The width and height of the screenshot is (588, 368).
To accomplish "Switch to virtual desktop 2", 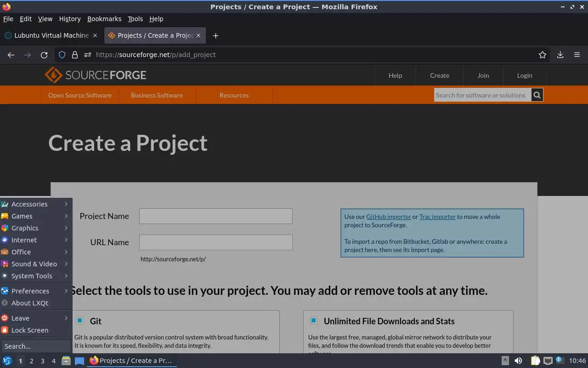I will click(x=31, y=361).
